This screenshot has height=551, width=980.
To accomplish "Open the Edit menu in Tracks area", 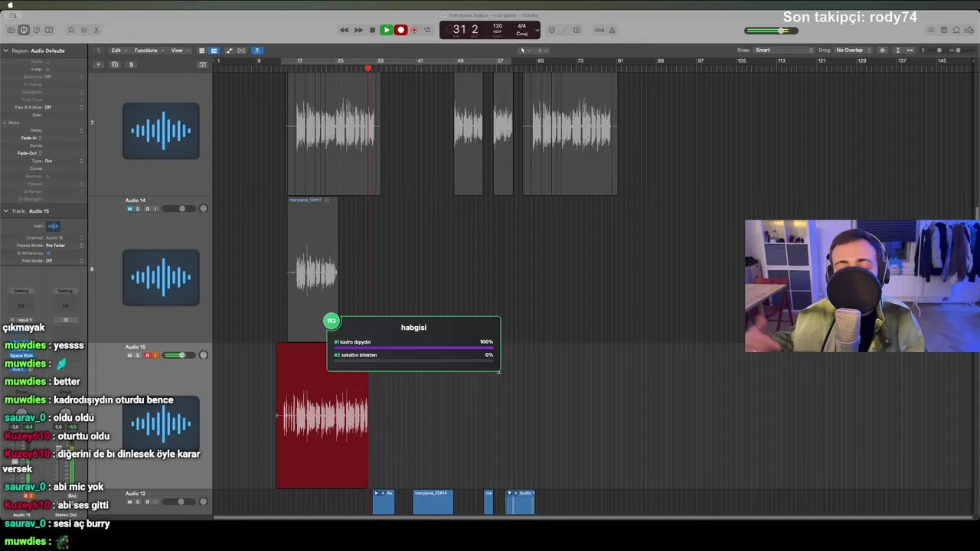I will coord(118,51).
